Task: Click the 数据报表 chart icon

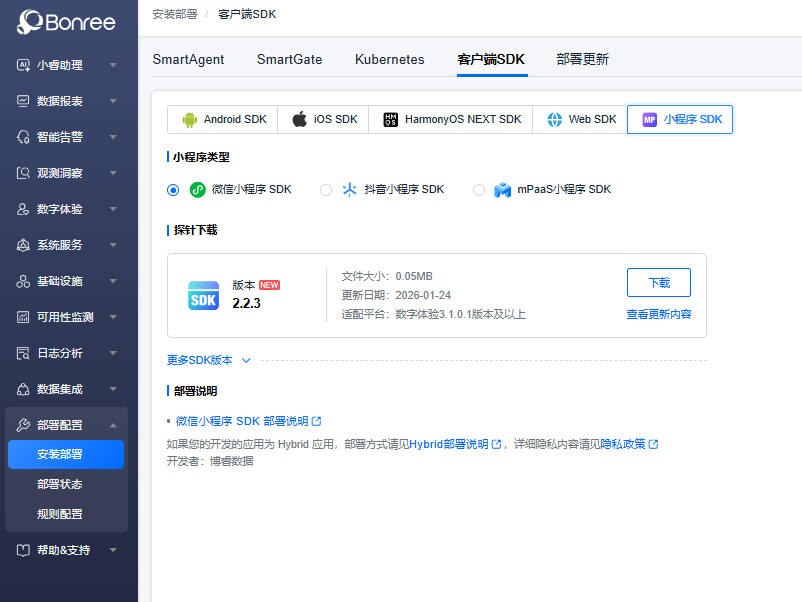Action: (x=23, y=101)
